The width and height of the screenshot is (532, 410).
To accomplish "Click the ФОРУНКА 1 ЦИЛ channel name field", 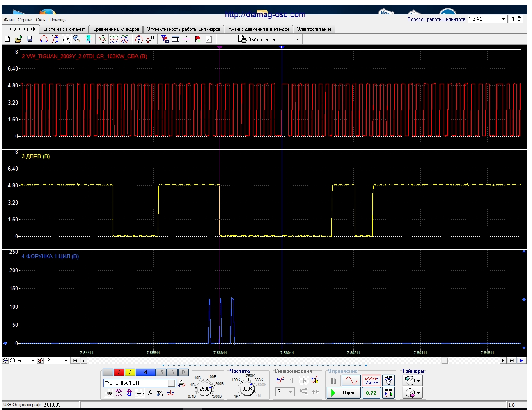I will coord(136,383).
